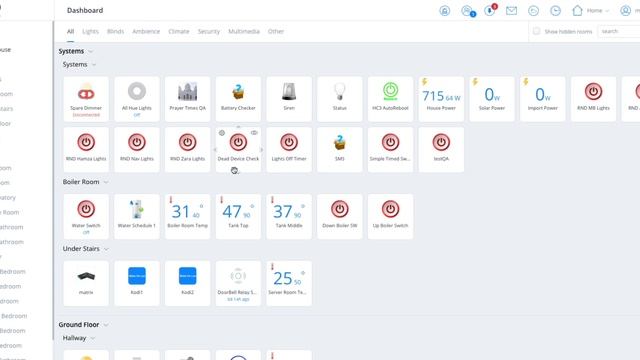
Task: Switch to the Climate tab
Action: (x=179, y=31)
